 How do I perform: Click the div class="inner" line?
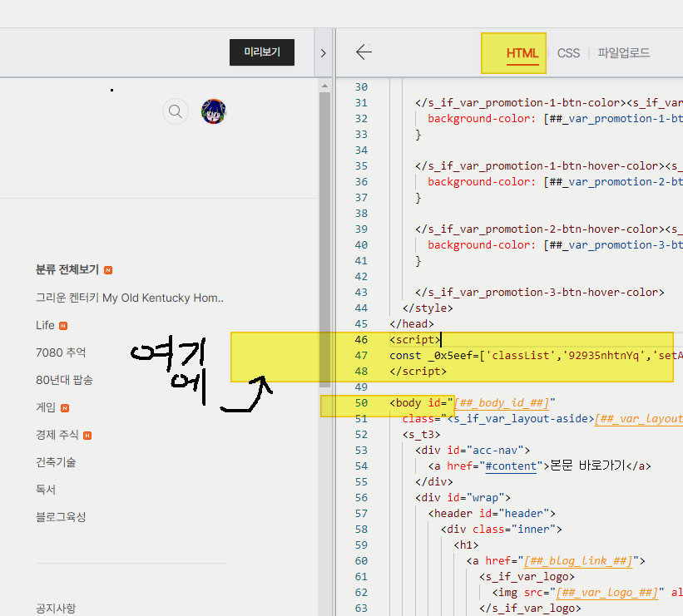[502, 530]
